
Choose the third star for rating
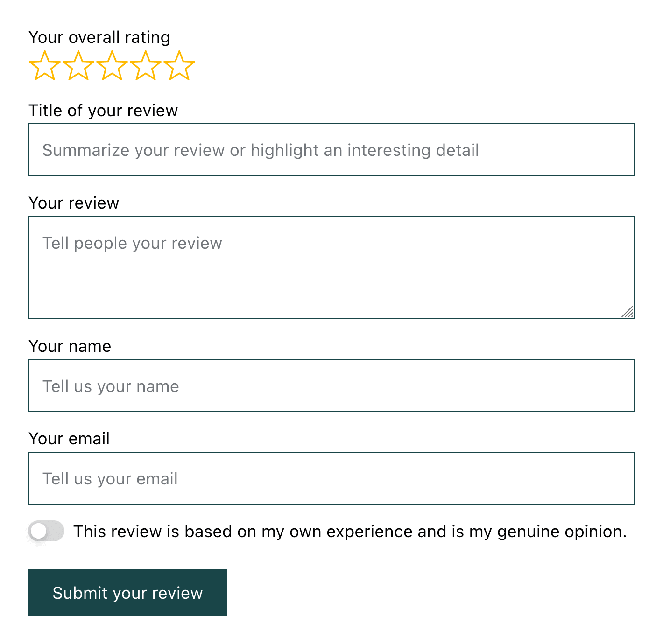point(112,66)
